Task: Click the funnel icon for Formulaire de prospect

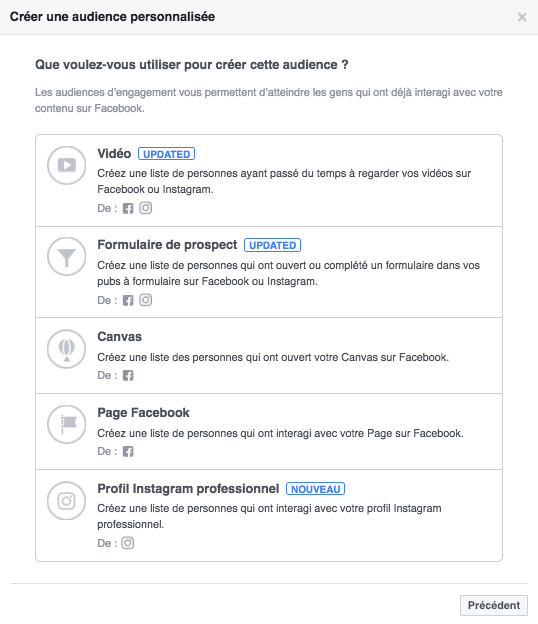Action: point(66,257)
